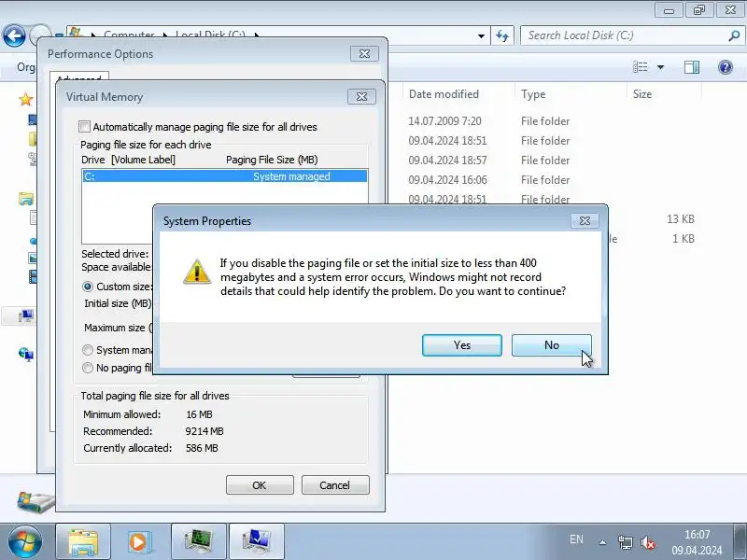This screenshot has width=747, height=560.
Task: Select the file sized 13 KB
Action: click(x=680, y=219)
